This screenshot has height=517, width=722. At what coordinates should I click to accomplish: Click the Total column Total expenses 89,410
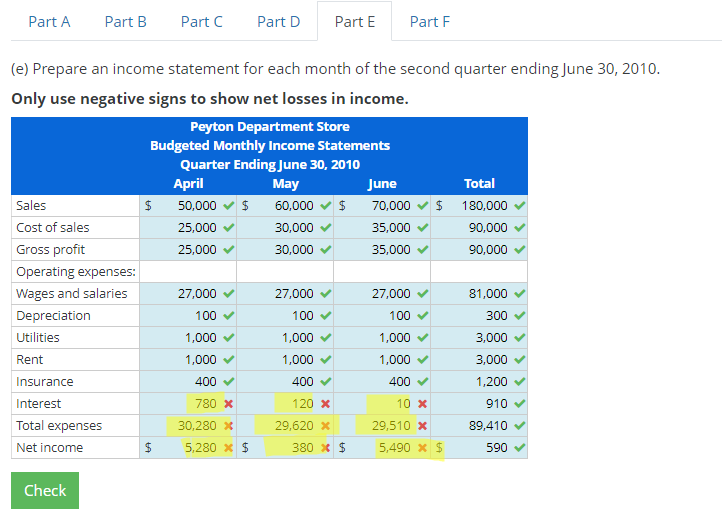pos(479,425)
